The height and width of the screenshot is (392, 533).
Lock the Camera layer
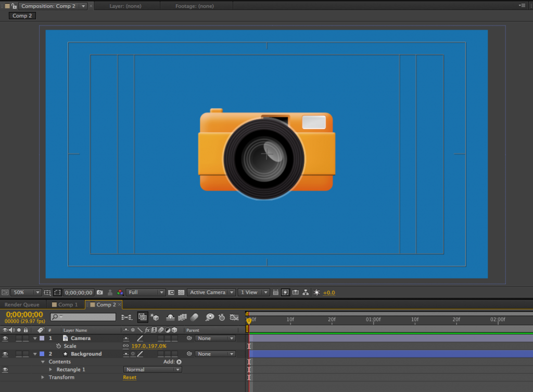26,338
